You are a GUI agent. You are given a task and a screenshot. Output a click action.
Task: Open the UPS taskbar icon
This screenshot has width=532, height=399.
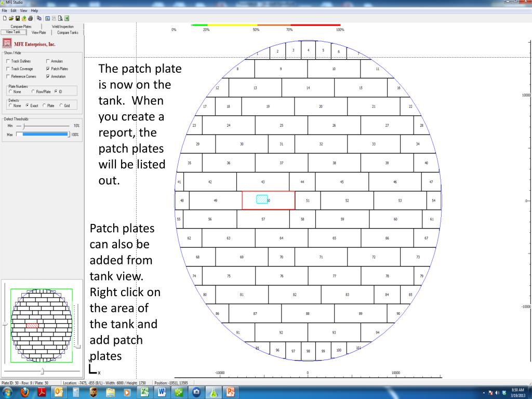coord(93,393)
